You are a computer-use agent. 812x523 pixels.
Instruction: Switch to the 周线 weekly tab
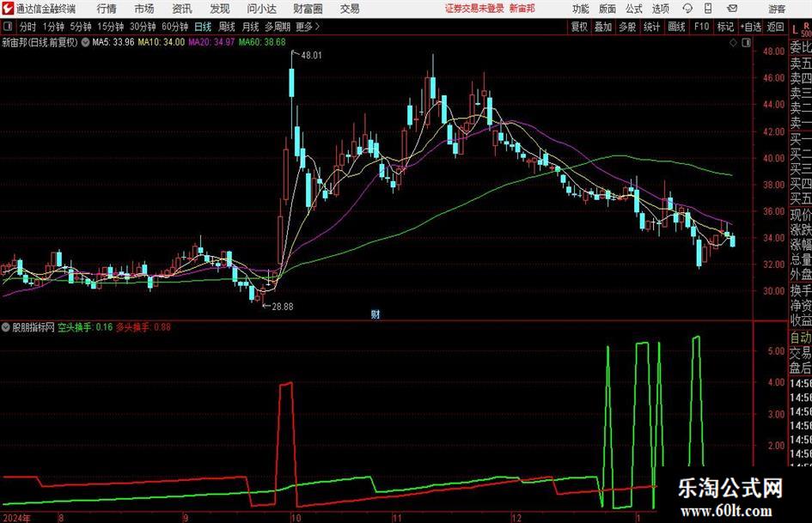click(227, 27)
